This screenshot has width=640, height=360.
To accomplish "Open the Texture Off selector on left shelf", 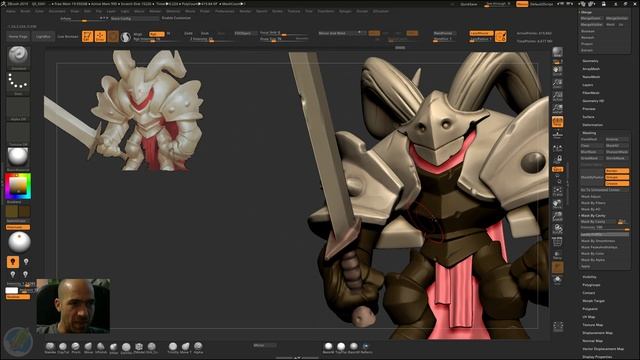I will pos(18,133).
